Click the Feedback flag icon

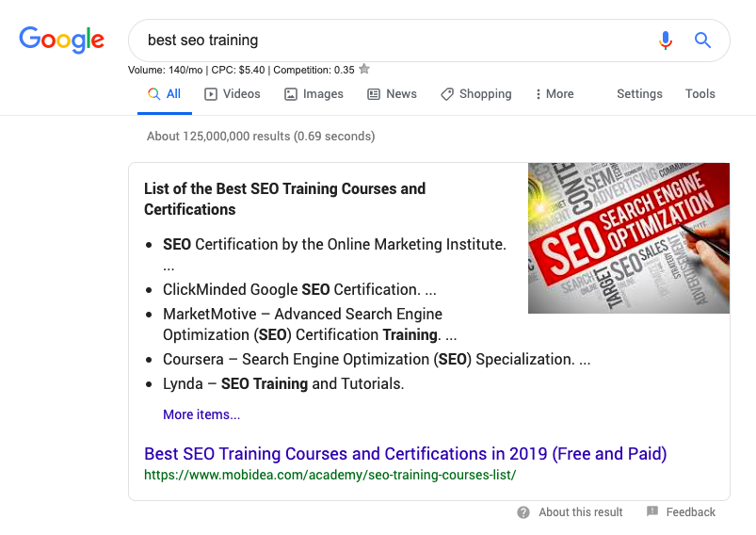[652, 512]
